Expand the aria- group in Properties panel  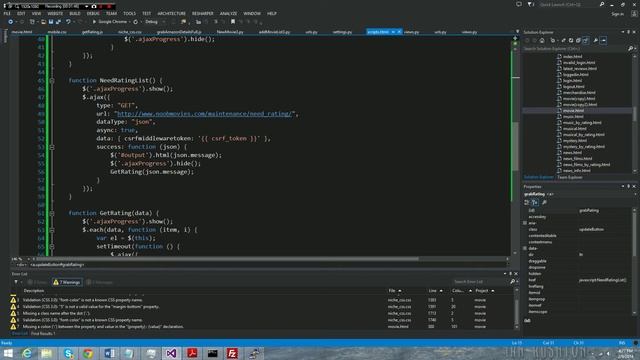[525, 223]
